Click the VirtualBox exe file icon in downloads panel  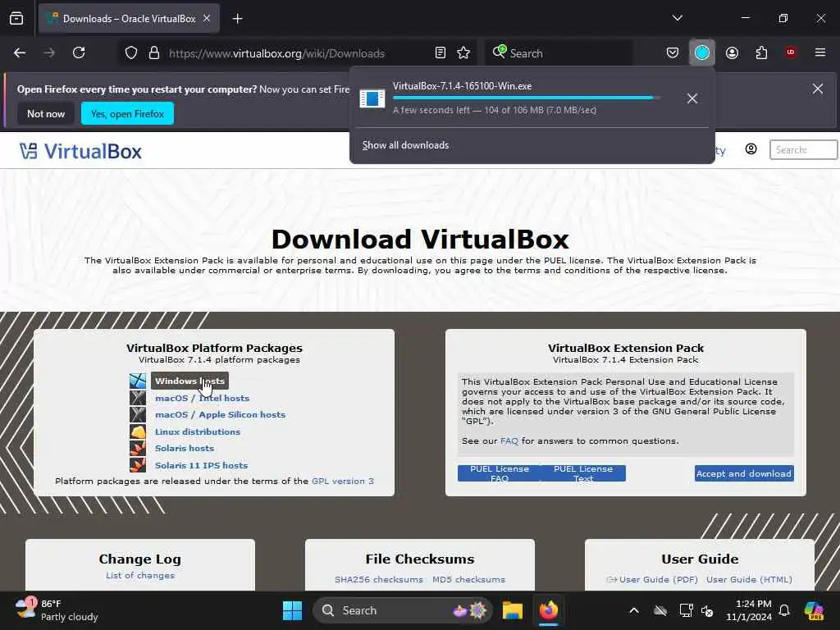(372, 98)
